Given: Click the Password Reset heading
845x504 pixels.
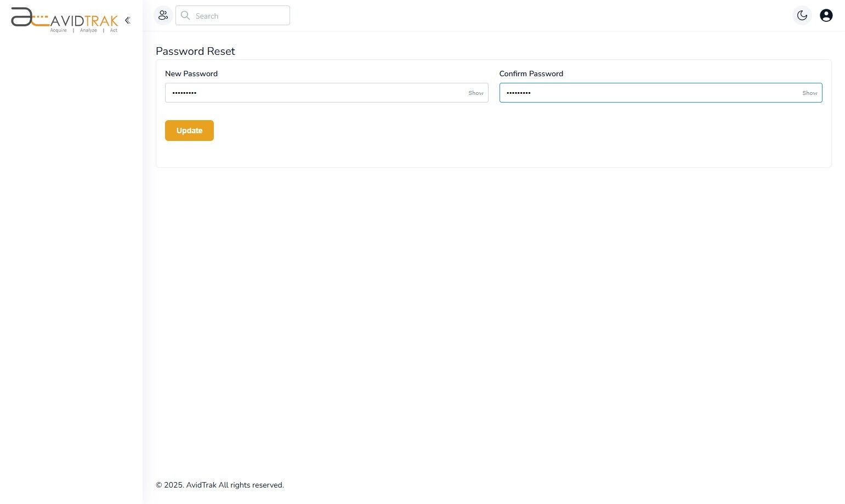Looking at the screenshot, I should (x=195, y=51).
